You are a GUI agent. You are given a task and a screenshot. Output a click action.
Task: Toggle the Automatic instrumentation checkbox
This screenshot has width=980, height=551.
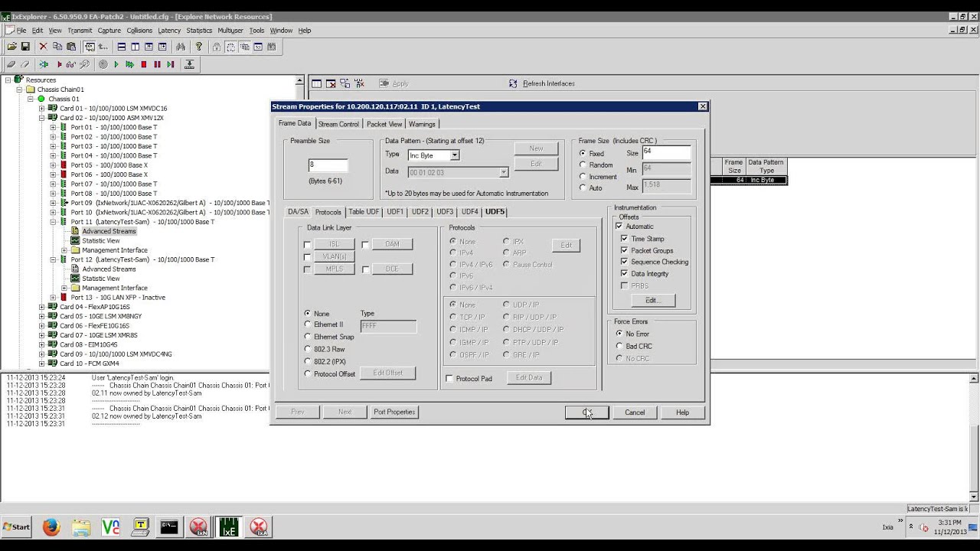point(619,227)
